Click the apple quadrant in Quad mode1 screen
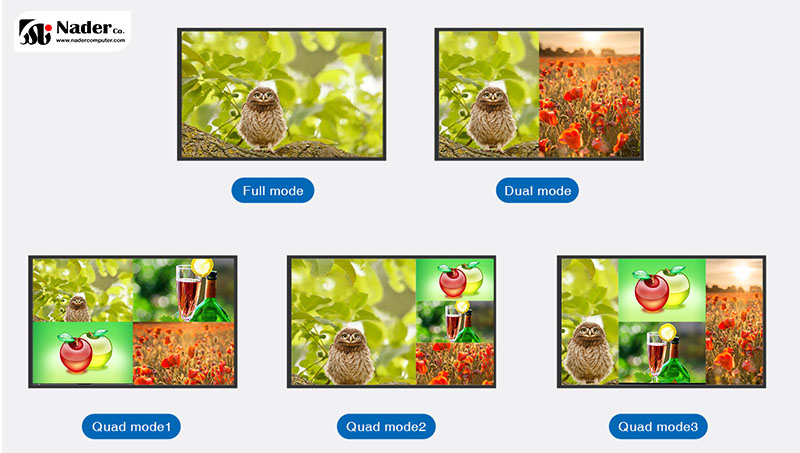Viewport: 800px width, 453px height. pos(83,353)
